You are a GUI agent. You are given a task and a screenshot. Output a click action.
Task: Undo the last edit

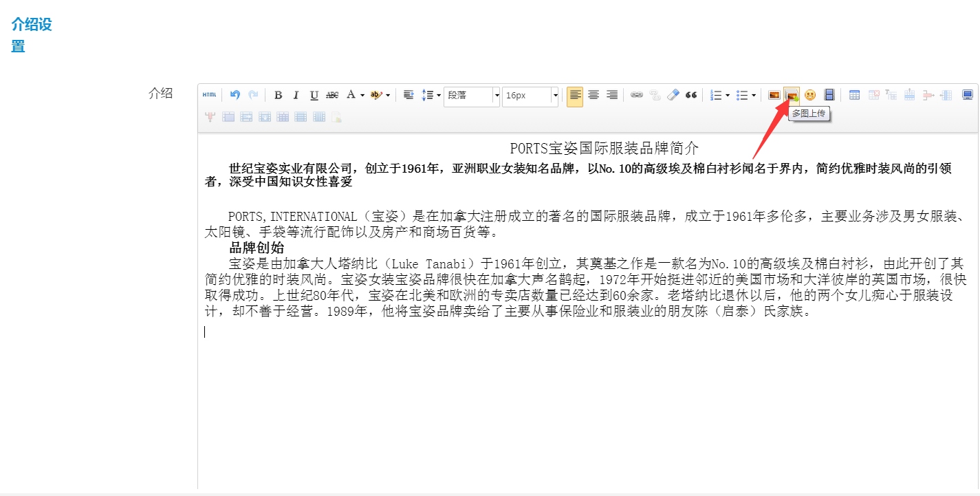point(235,95)
